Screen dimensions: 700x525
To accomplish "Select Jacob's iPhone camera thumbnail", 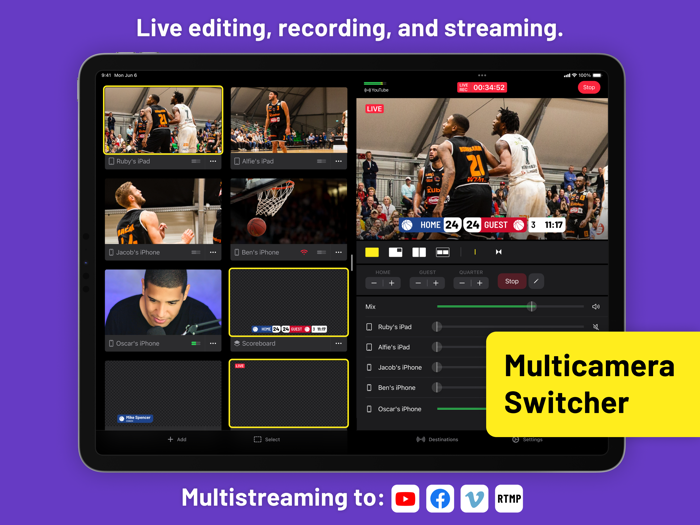I will (x=163, y=211).
